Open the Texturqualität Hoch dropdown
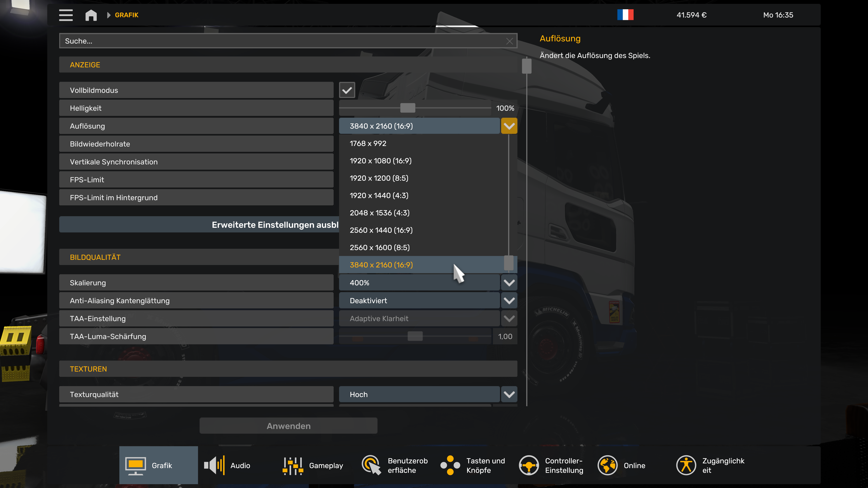The height and width of the screenshot is (488, 868). [509, 394]
